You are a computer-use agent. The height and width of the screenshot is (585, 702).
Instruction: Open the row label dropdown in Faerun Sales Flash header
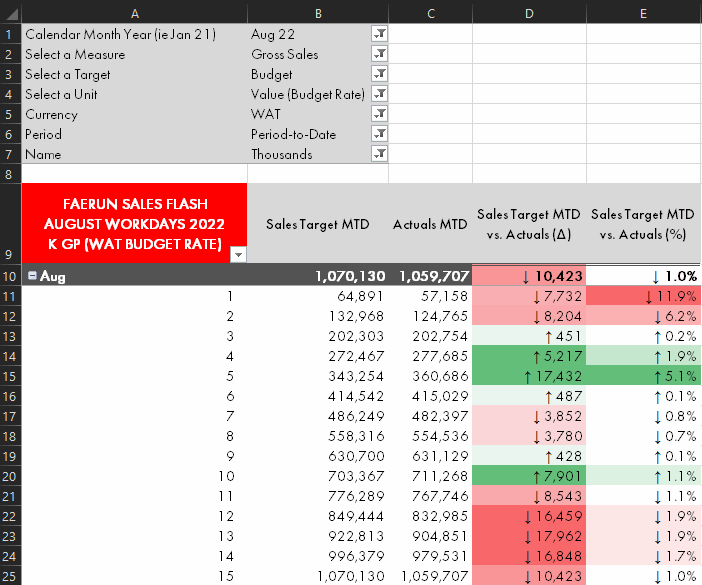tap(238, 255)
